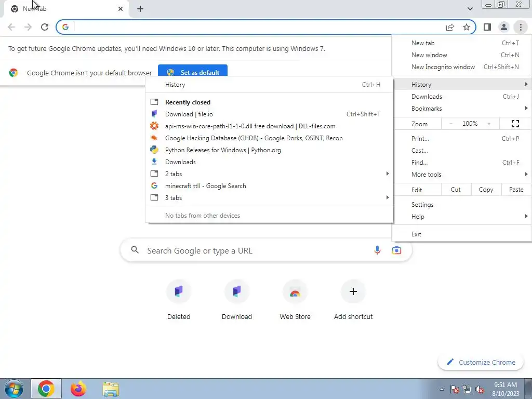Open the profile avatar icon
The width and height of the screenshot is (532, 399).
[x=504, y=27]
